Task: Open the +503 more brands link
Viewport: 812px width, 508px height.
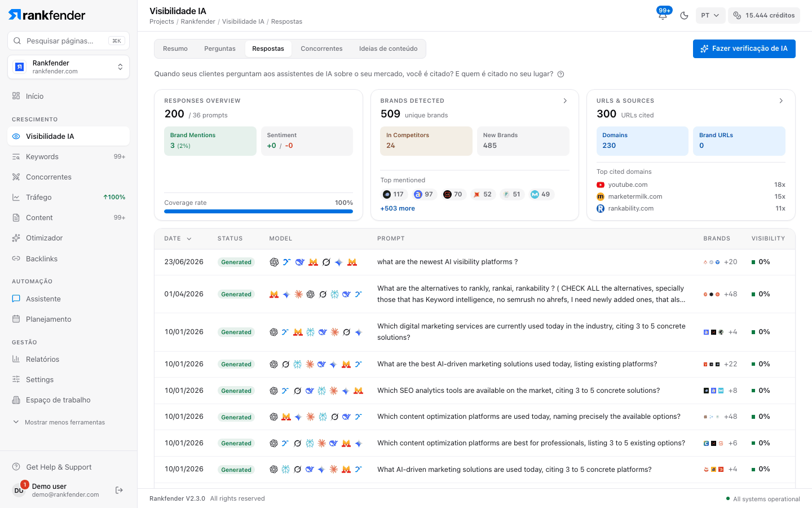Action: coord(398,208)
